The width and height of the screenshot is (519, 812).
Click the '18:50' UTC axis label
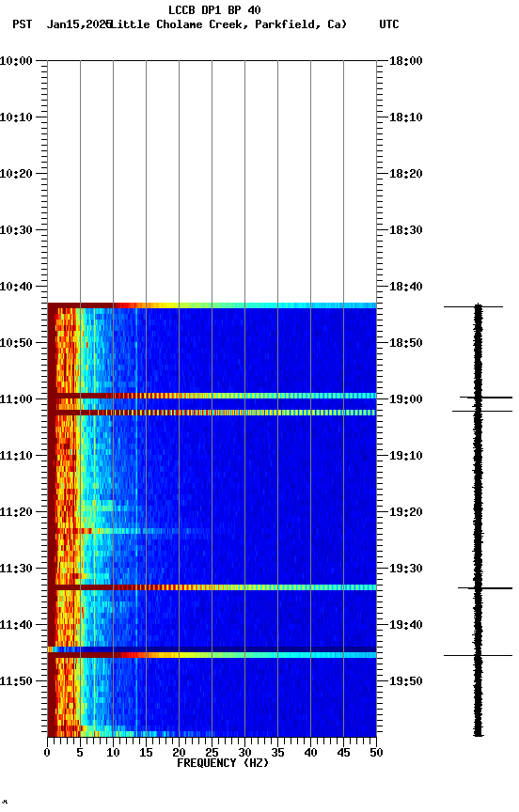406,343
